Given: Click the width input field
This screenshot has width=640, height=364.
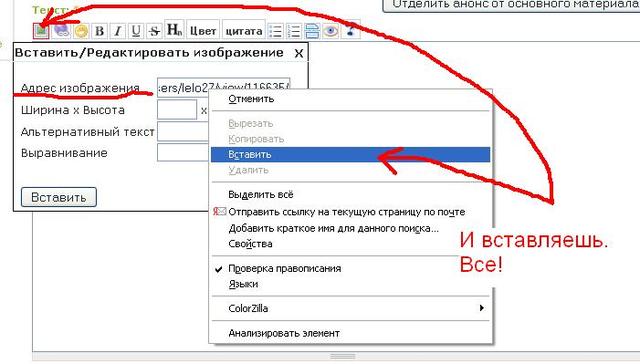Looking at the screenshot, I should 177,109.
